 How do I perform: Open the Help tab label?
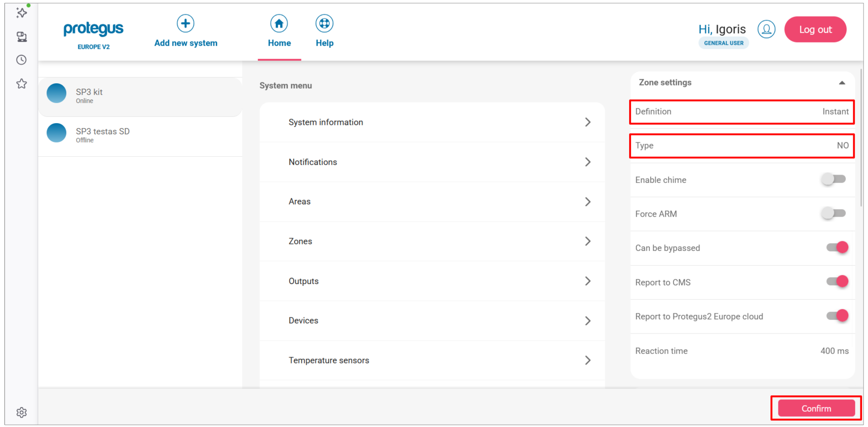pos(324,43)
